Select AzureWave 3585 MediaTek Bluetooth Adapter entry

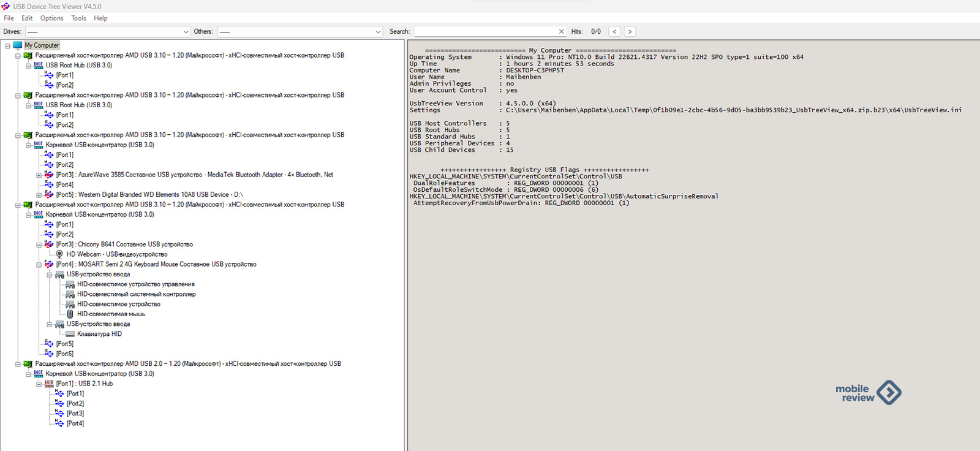[195, 175]
